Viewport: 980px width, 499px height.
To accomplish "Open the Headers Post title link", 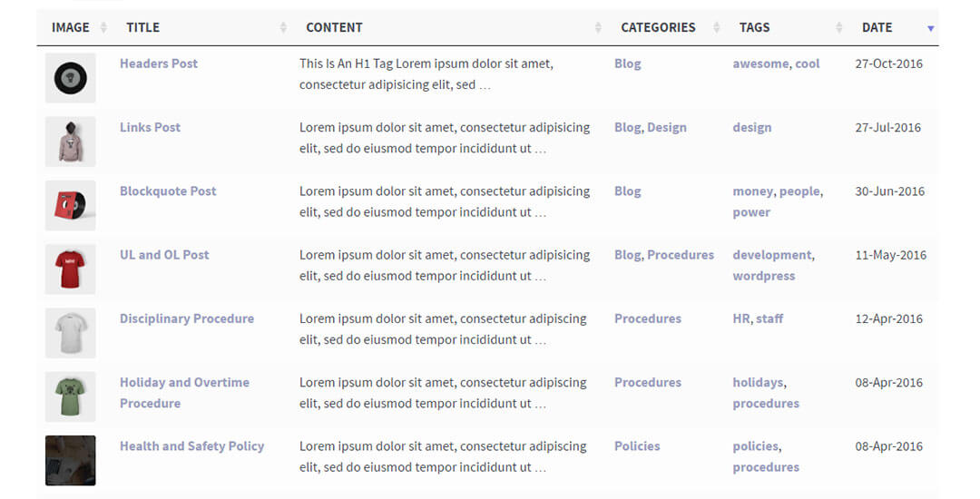I will click(159, 64).
